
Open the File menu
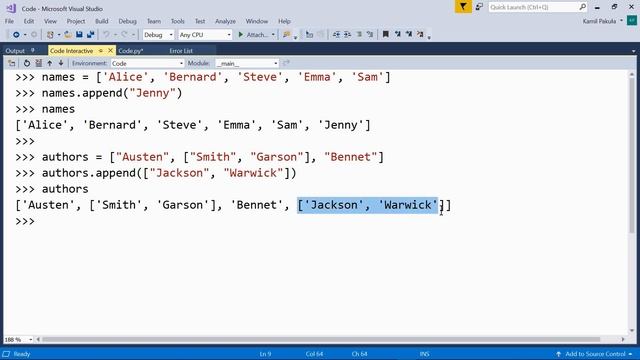(x=9, y=21)
